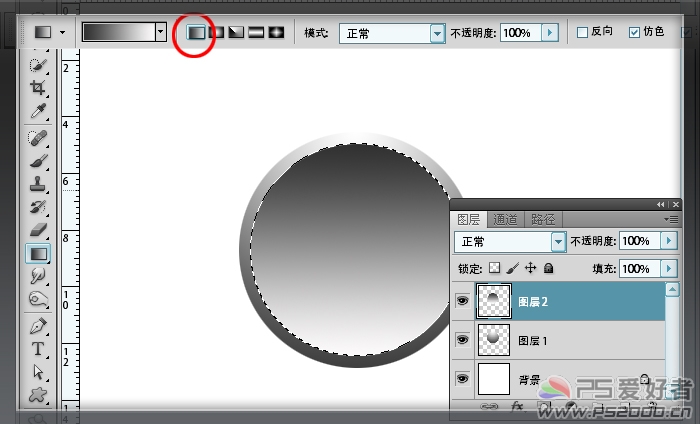Viewport: 700px width, 424px height.
Task: Open layer style fx menu
Action: point(517,406)
